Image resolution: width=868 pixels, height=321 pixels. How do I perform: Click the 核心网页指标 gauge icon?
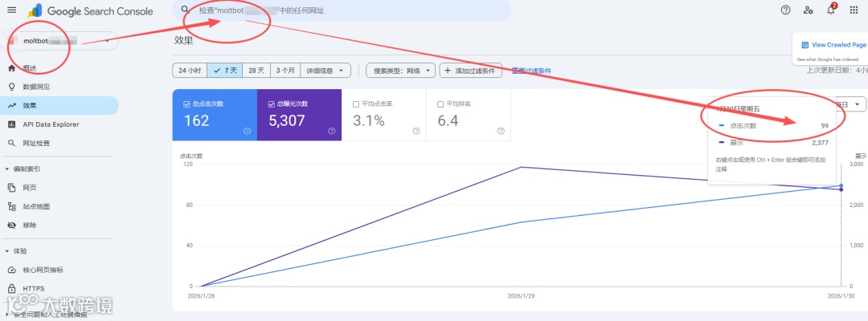point(11,270)
